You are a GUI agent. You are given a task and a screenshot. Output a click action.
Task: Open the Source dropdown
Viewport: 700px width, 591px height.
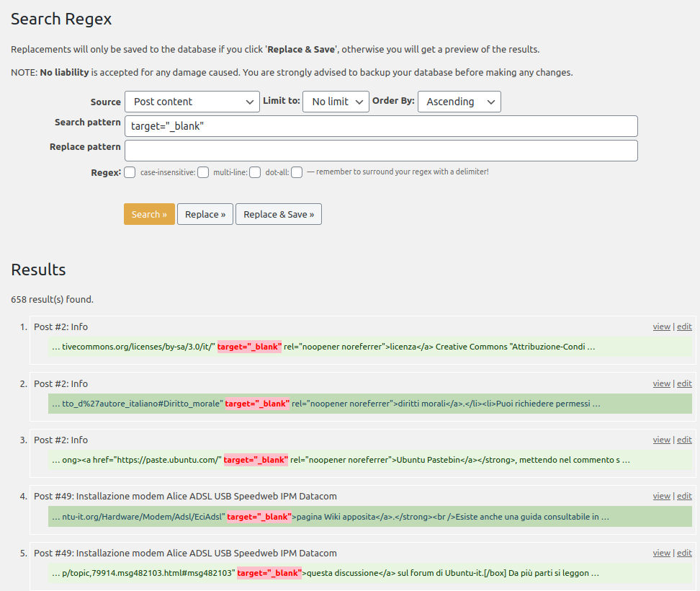click(x=192, y=102)
